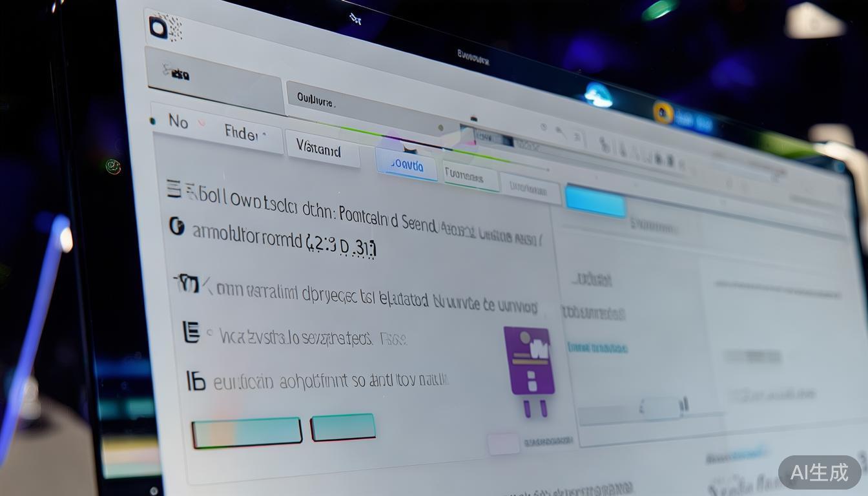Toggle the small pale box near bottom center
The height and width of the screenshot is (496, 868).
(x=503, y=444)
